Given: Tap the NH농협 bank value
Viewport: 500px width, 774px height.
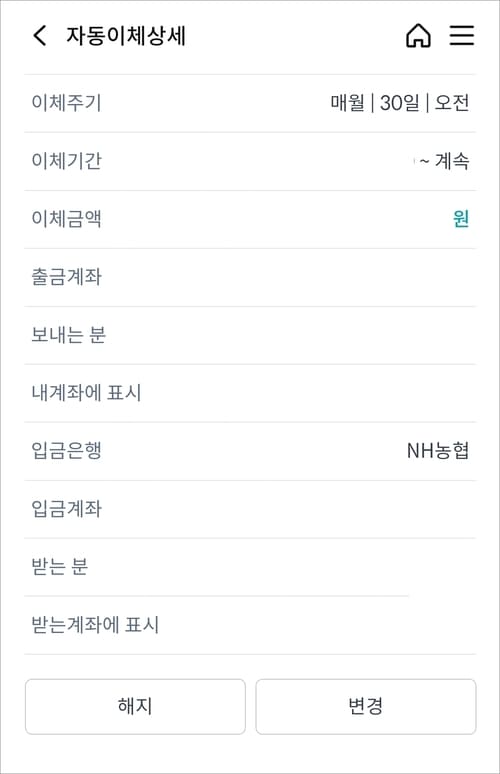Looking at the screenshot, I should (x=438, y=451).
